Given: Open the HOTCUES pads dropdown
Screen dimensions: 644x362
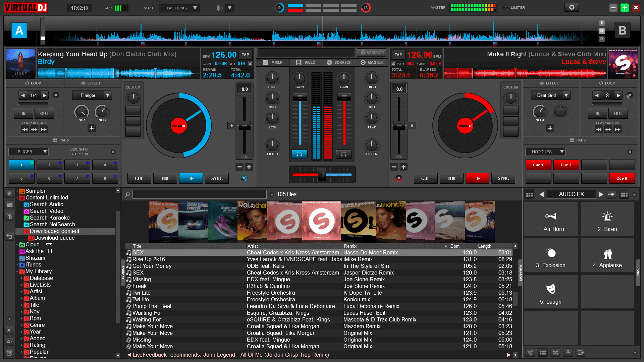Looking at the screenshot, I should 545,152.
